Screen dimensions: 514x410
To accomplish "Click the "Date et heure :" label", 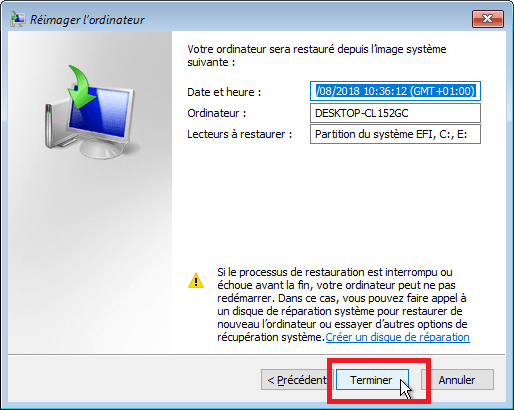I will pos(224,92).
